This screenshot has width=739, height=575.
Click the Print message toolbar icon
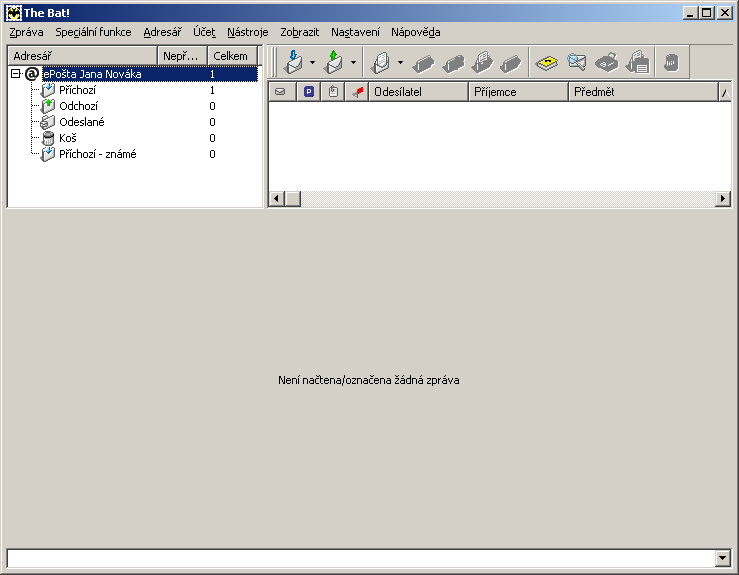pyautogui.click(x=607, y=63)
